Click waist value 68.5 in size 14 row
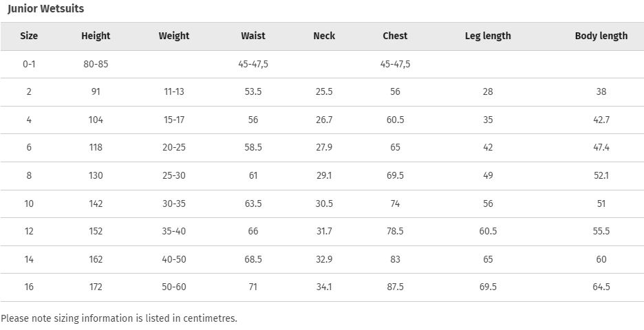Viewport: 644px width, 330px height. pyautogui.click(x=253, y=259)
